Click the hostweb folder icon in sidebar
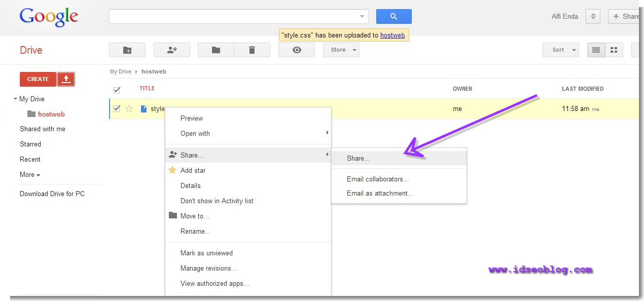 [31, 114]
